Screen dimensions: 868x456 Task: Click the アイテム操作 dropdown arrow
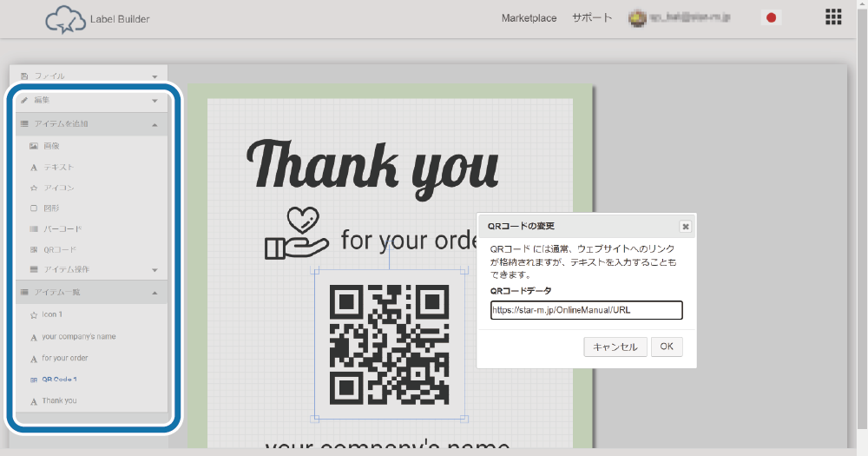155,270
